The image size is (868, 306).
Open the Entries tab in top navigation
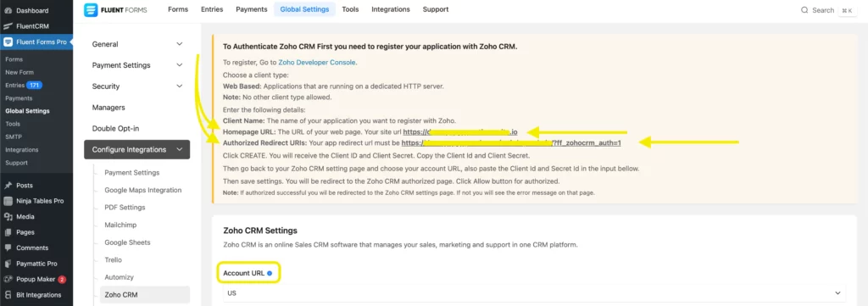tap(212, 9)
